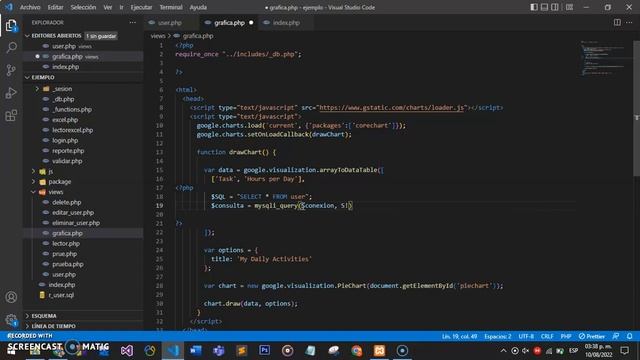Open the Search view in activity bar

tap(11, 48)
